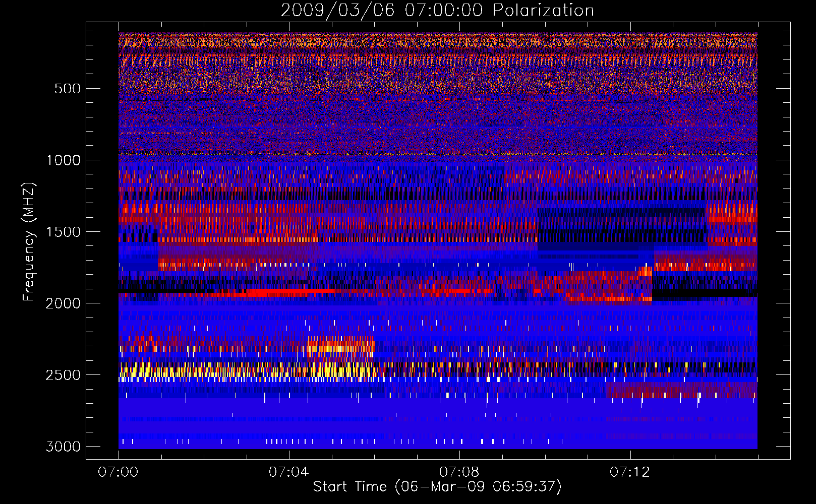Click the 07:00 time tick label
The height and width of the screenshot is (504, 816).
pyautogui.click(x=118, y=472)
